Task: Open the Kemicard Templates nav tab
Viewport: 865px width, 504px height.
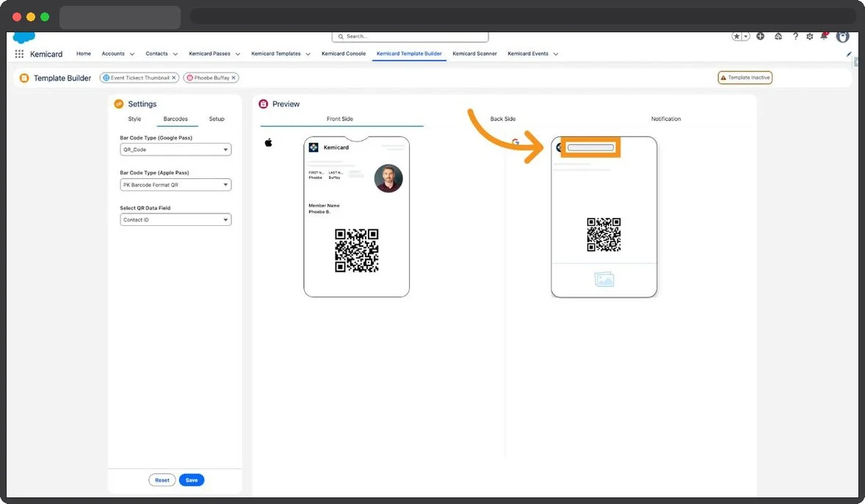Action: click(276, 54)
